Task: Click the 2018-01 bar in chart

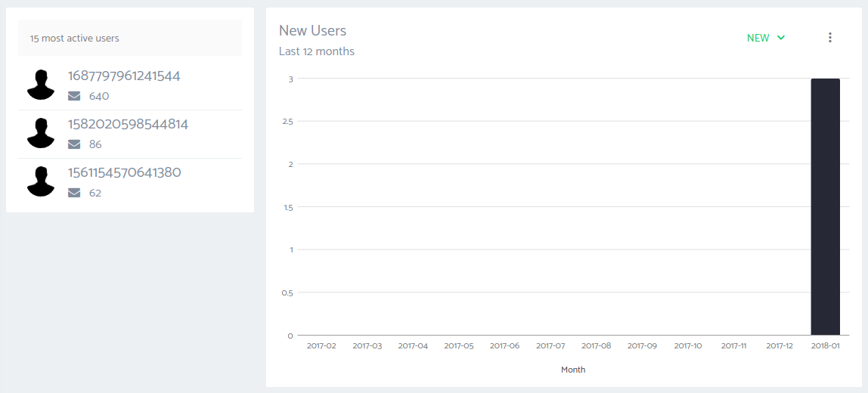Action: click(x=825, y=206)
